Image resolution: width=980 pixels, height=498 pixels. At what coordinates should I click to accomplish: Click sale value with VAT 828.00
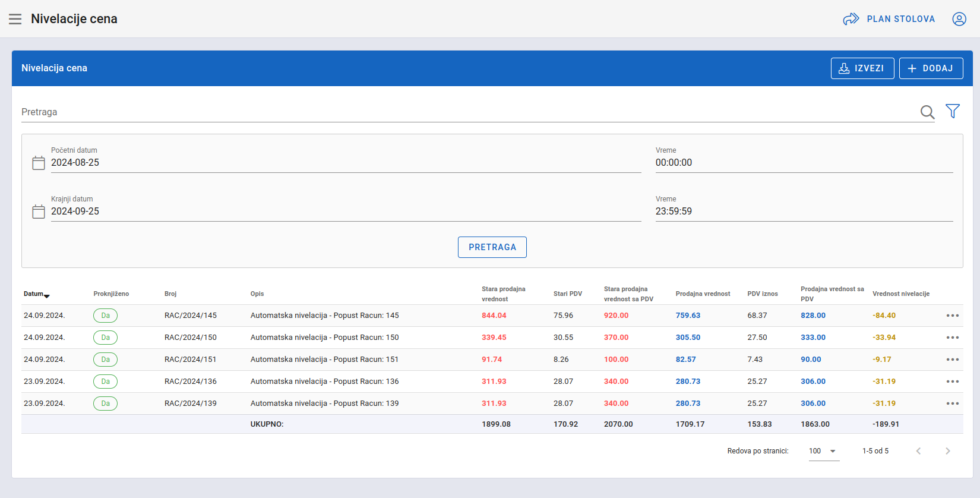(x=813, y=316)
